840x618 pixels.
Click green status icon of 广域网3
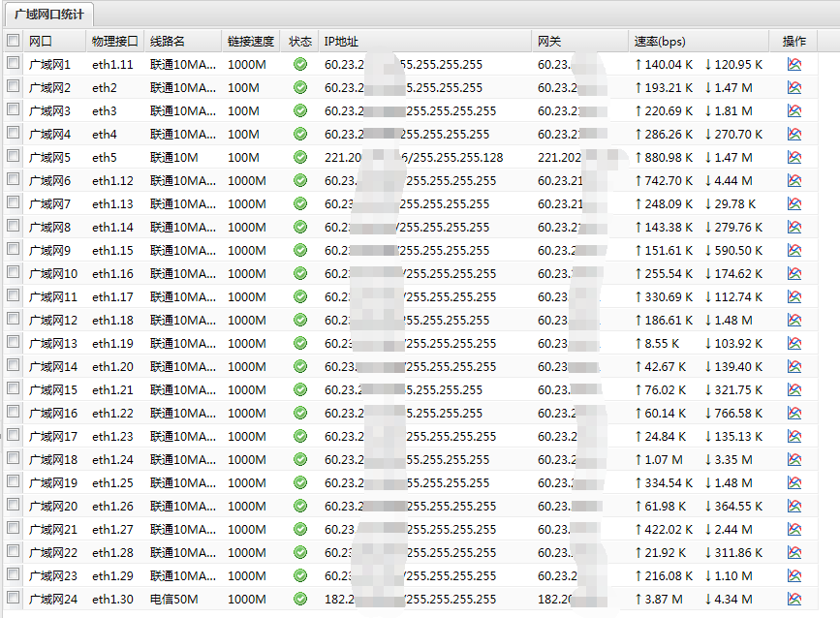pos(300,111)
